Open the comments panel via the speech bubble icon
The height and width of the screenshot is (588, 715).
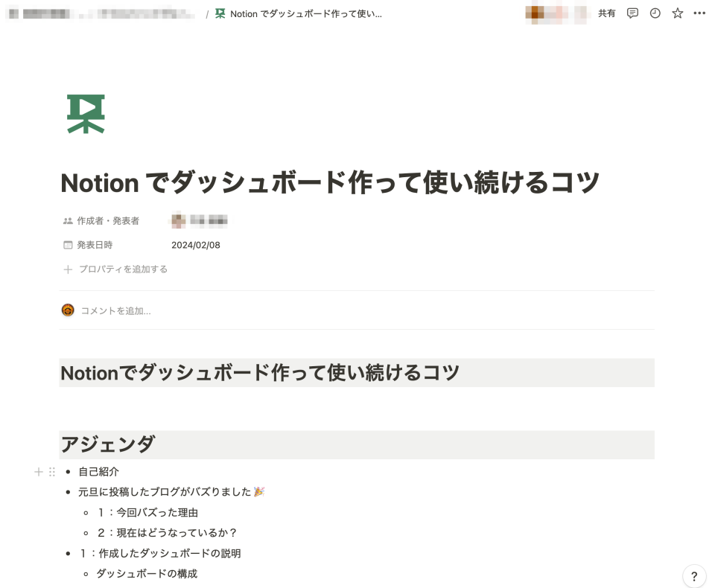[632, 13]
